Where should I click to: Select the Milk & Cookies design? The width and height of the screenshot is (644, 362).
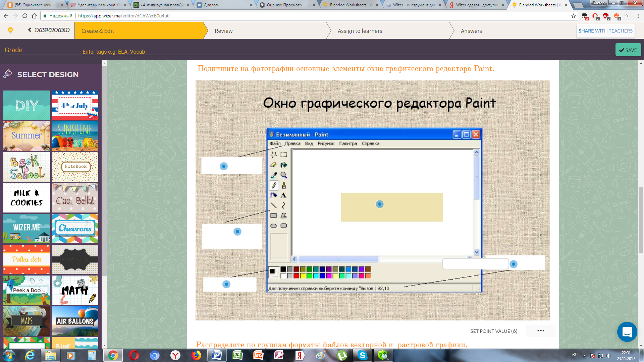[x=27, y=198]
